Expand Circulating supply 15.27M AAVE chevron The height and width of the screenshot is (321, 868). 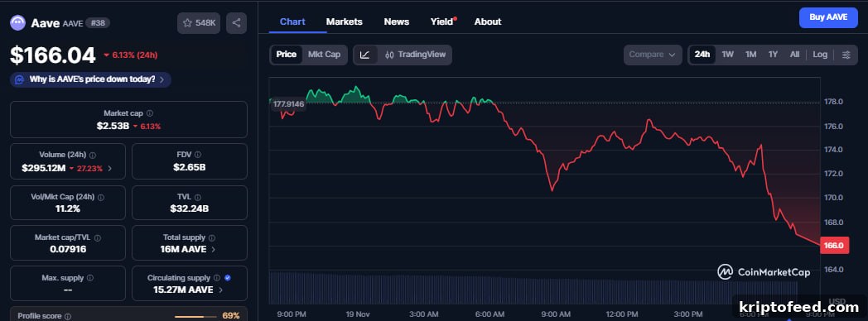[x=220, y=290]
